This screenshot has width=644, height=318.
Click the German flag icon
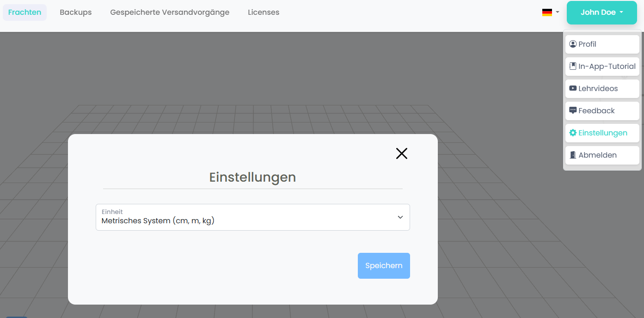pyautogui.click(x=547, y=12)
